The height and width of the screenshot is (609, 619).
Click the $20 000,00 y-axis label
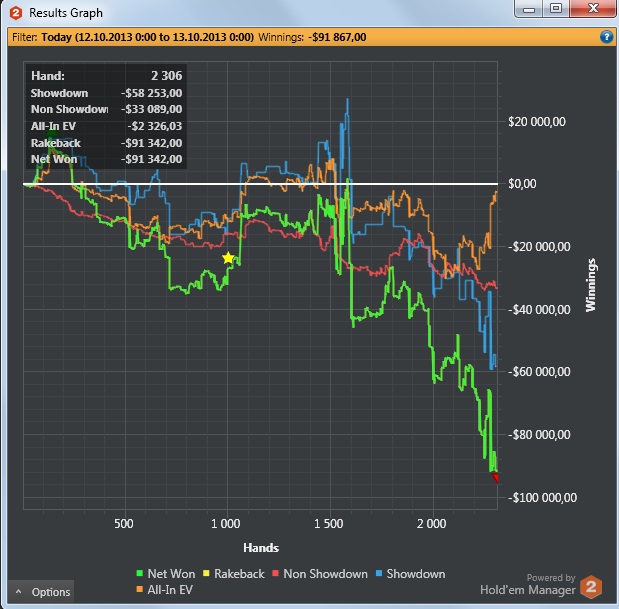coord(537,122)
